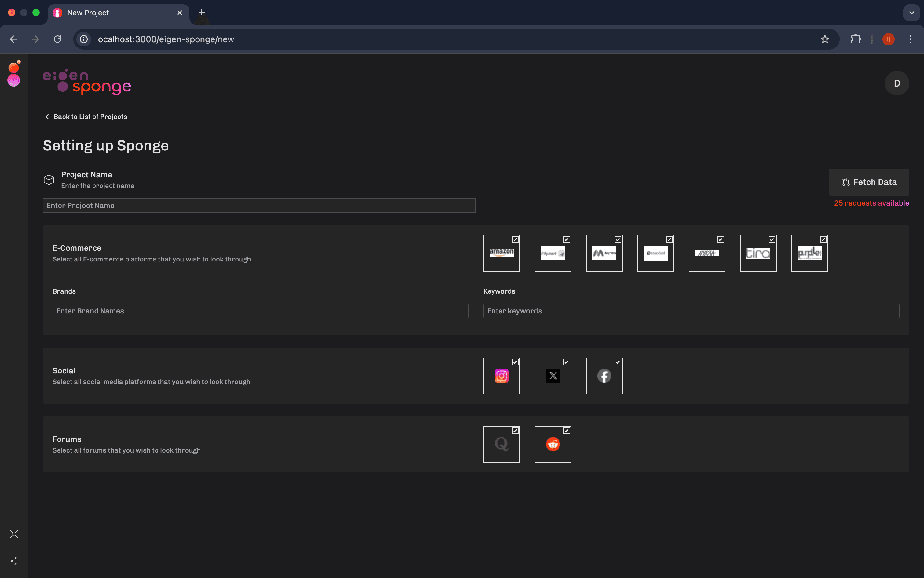The image size is (924, 578).
Task: Click the Setting up Sponge heading
Action: (x=106, y=146)
